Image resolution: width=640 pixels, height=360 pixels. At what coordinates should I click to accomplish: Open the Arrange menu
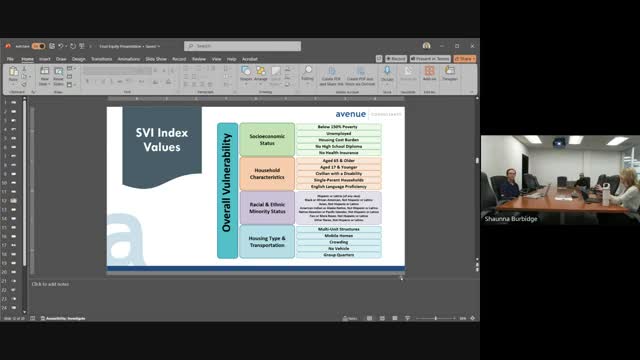point(260,76)
